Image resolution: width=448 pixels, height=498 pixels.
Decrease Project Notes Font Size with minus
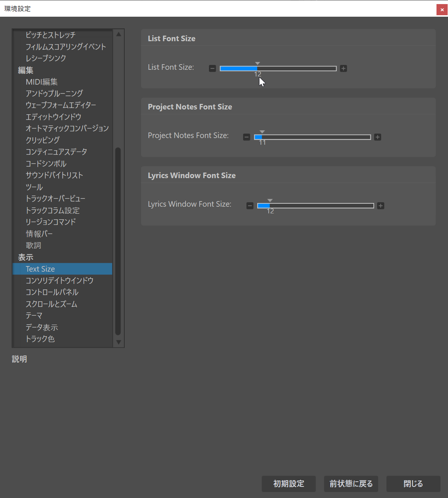(x=246, y=137)
